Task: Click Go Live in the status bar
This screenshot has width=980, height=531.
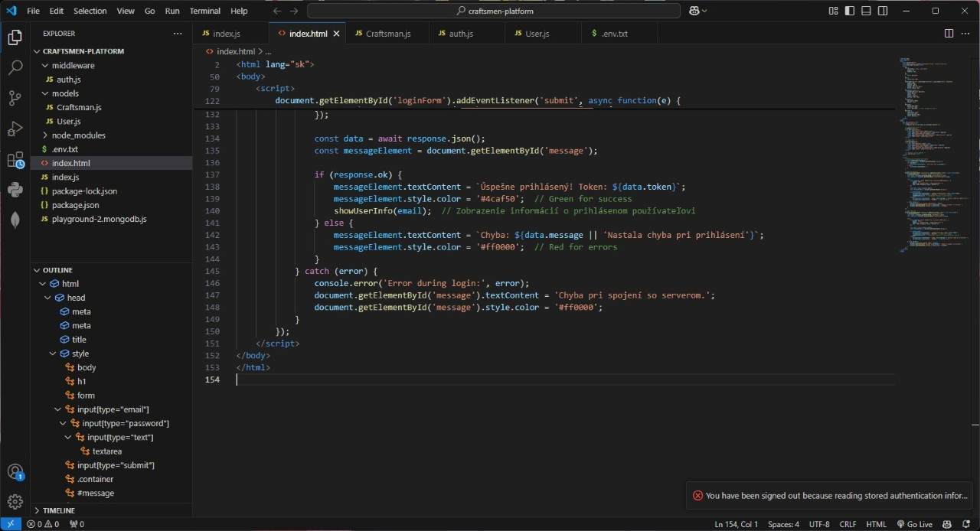Action: point(913,524)
